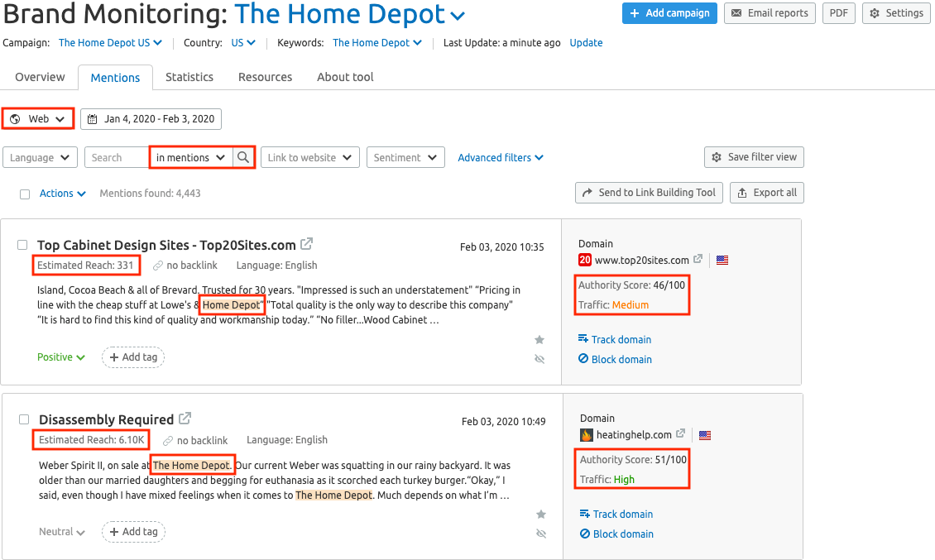Click the heatinghelp.com flame favicon
Screen dimensions: 935x560
(586, 435)
